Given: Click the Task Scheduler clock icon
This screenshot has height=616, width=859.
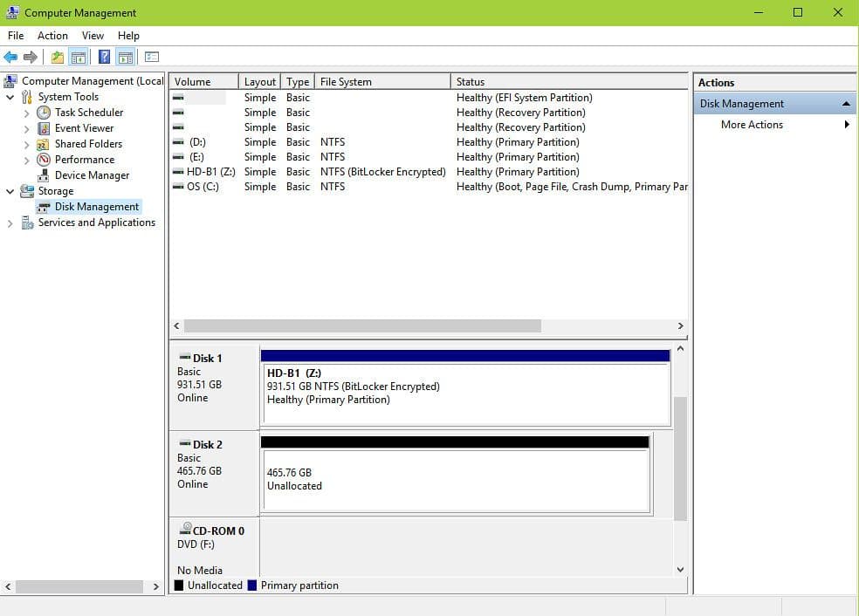Looking at the screenshot, I should point(44,113).
